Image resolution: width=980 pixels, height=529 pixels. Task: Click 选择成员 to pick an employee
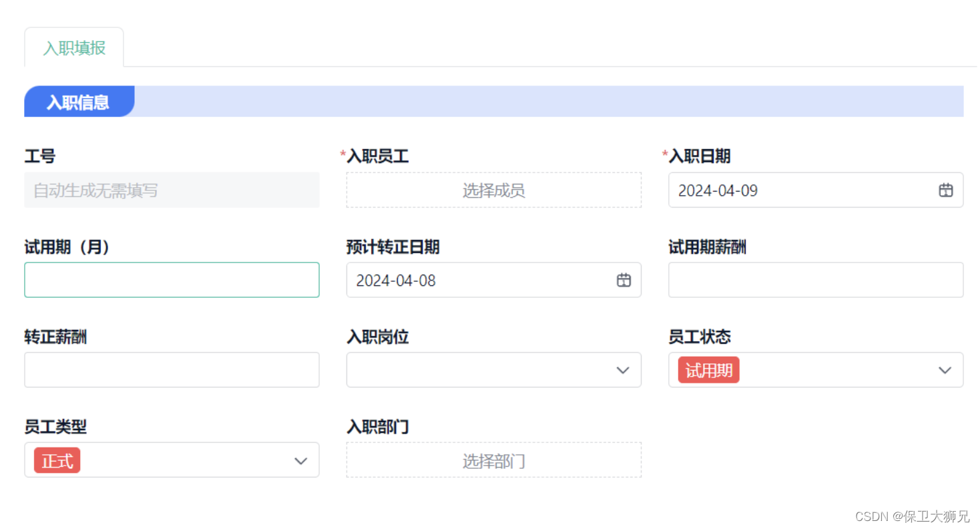[x=493, y=190]
